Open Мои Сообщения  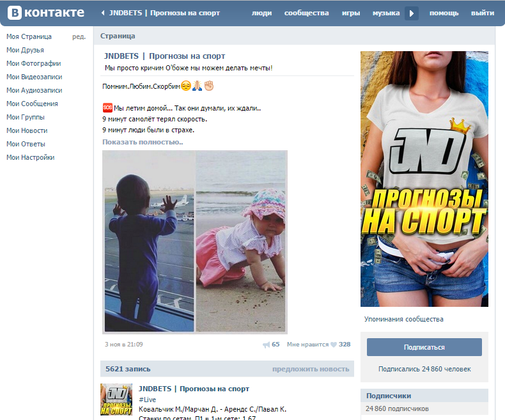[32, 104]
